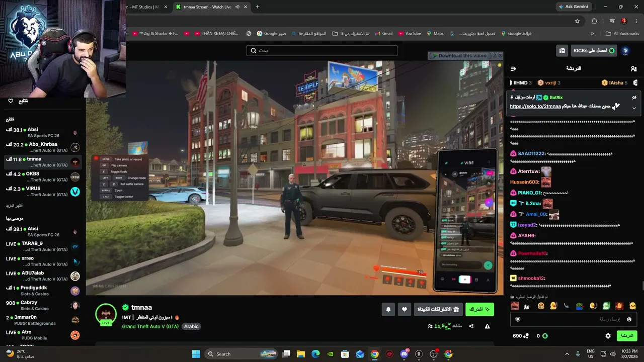The image size is (644, 362).
Task: Select the tmnaa channel in the sidebar
Action: [43, 162]
